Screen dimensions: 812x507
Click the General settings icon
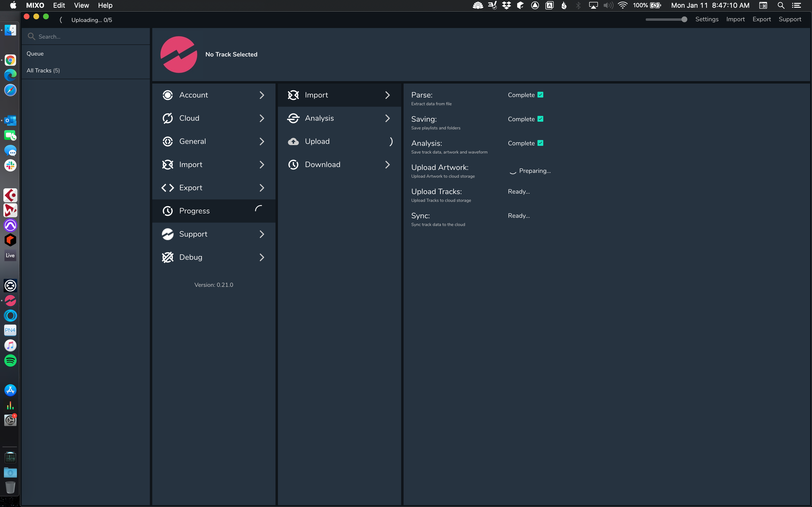pos(167,141)
